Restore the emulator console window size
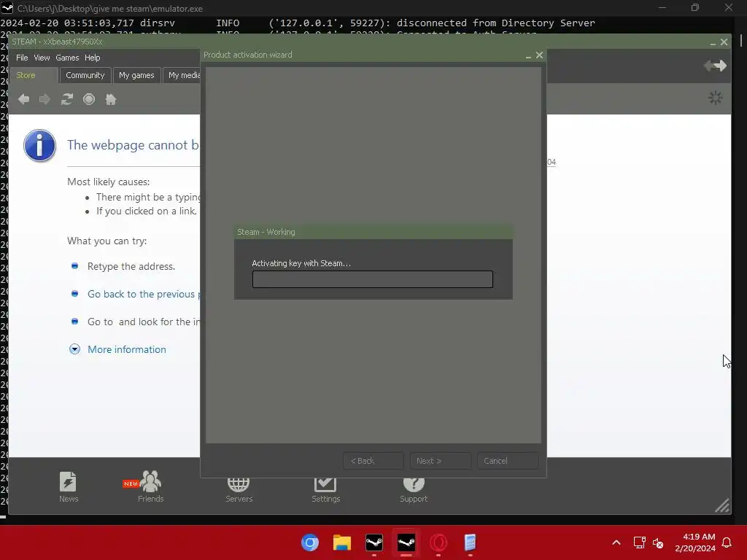The image size is (747, 560). [x=695, y=8]
